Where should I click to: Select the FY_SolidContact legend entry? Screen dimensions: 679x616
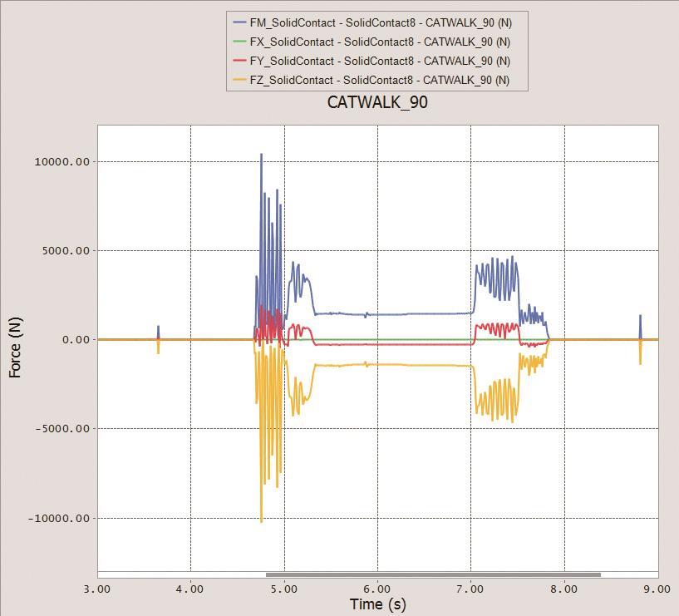coord(371,61)
